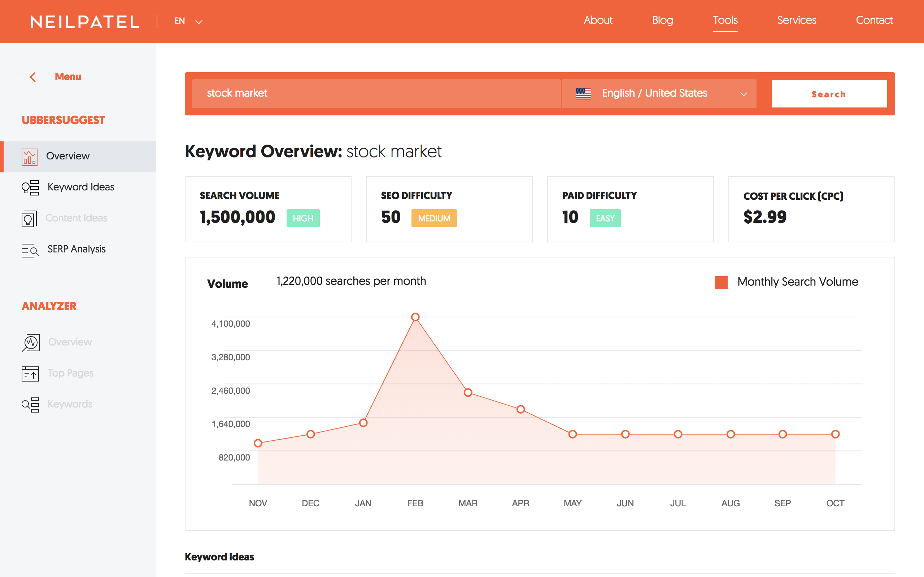Click the NEILPATEL logo
Viewport: 924px width, 577px height.
[84, 21]
